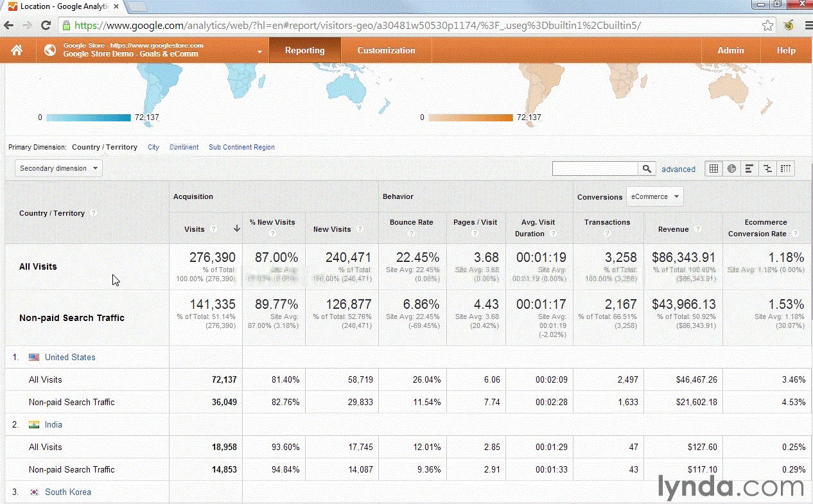Click the help icon under % New Visits
The image size is (813, 504).
[272, 234]
